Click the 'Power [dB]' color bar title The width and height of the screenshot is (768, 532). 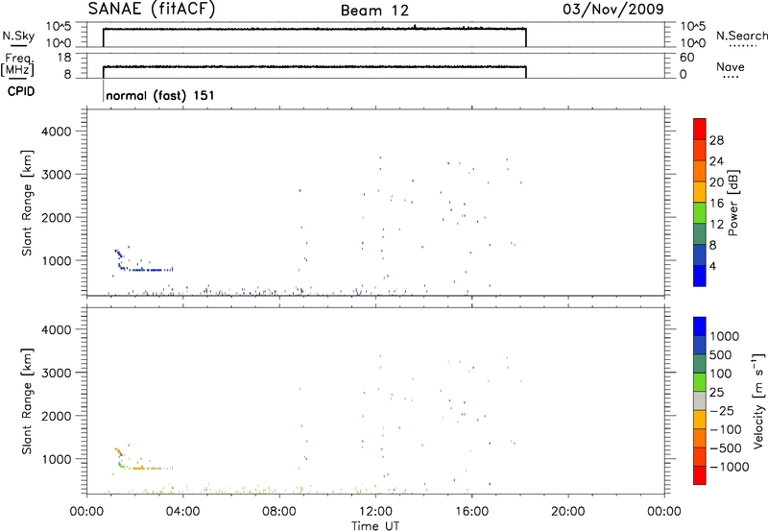pyautogui.click(x=732, y=203)
